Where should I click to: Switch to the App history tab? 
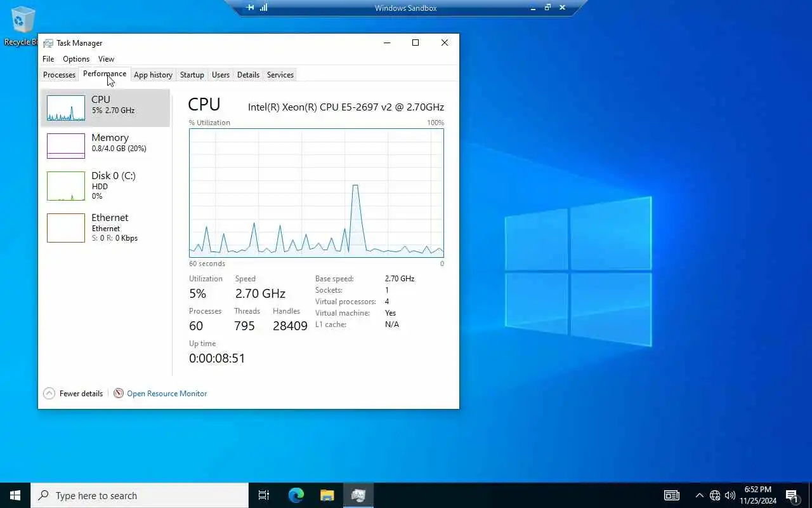pyautogui.click(x=153, y=75)
